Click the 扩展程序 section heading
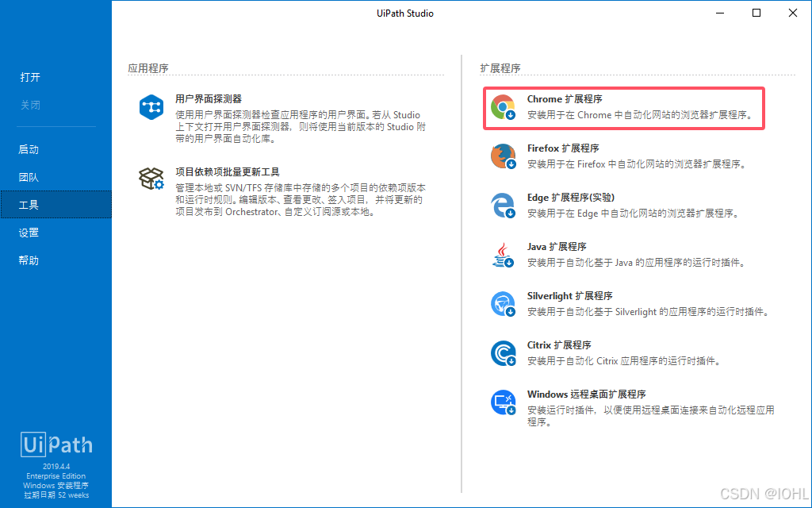This screenshot has height=508, width=812. click(x=500, y=68)
